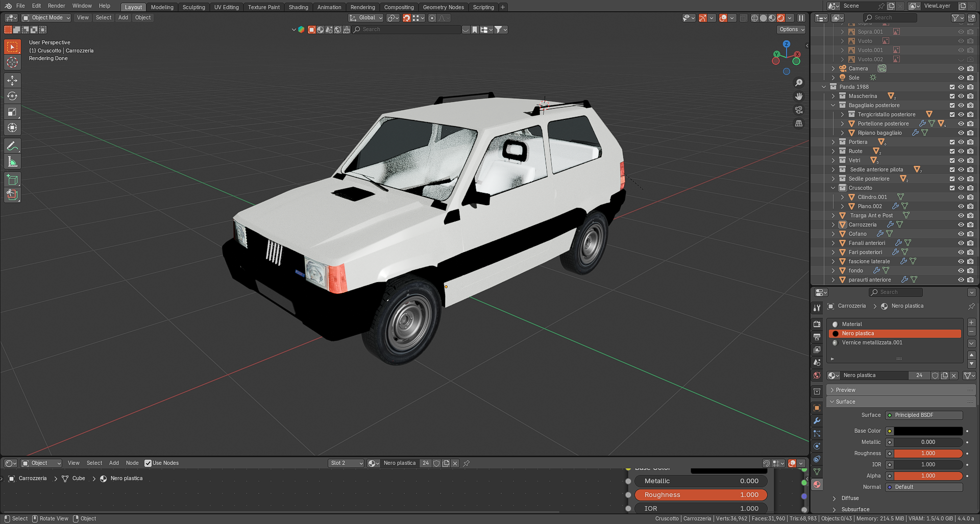This screenshot has width=980, height=524.
Task: Select the Add Cube tool
Action: 12,180
